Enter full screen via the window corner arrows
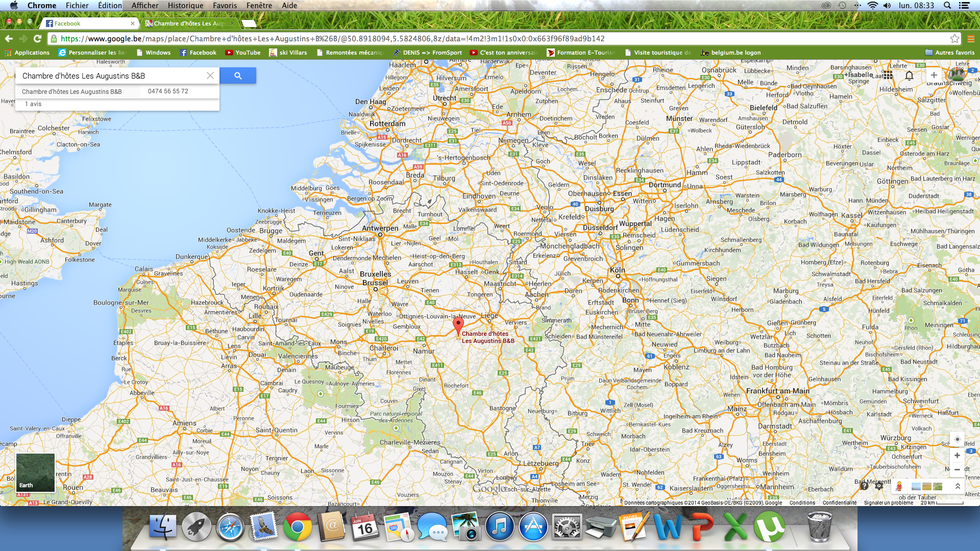The height and width of the screenshot is (551, 980). click(972, 20)
